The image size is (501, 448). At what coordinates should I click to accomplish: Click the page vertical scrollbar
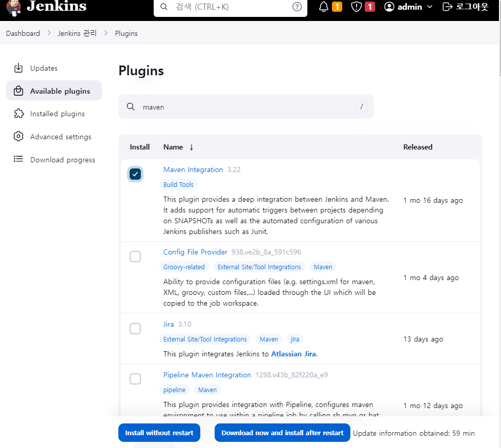click(500, 38)
